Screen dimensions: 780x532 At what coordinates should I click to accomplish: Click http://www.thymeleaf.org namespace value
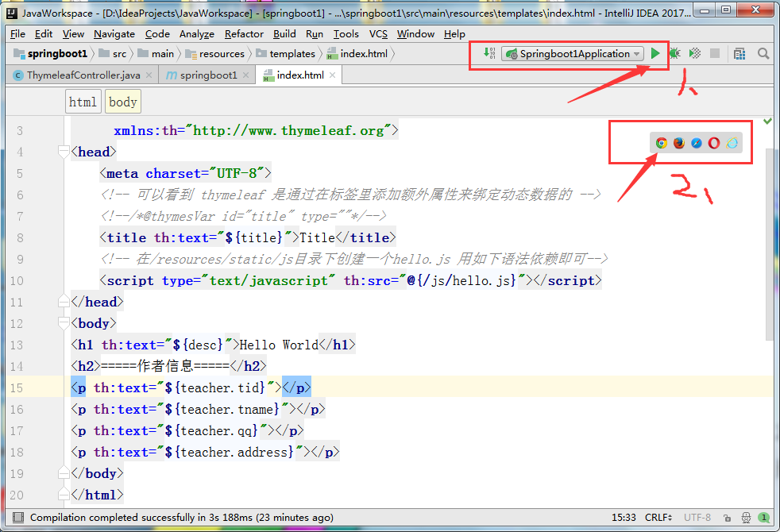288,130
